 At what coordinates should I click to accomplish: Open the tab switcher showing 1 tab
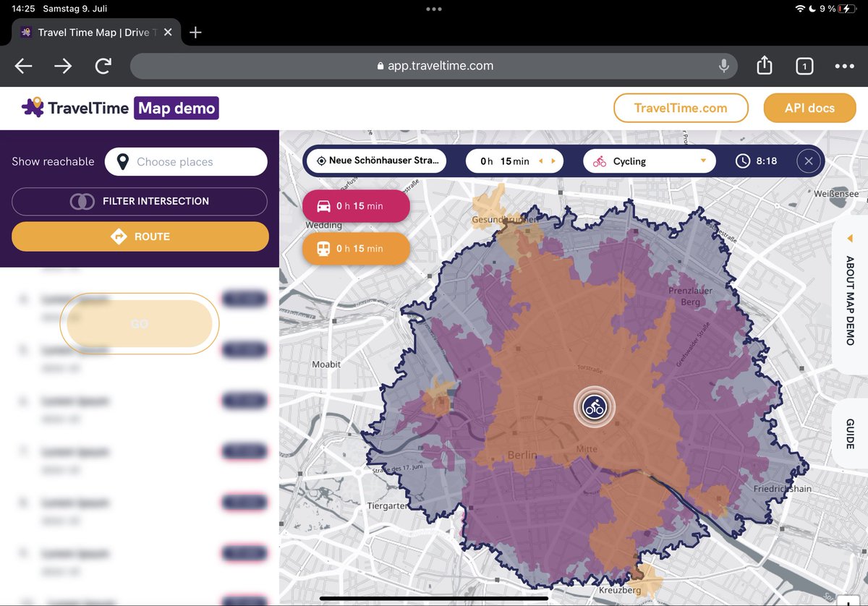(804, 67)
